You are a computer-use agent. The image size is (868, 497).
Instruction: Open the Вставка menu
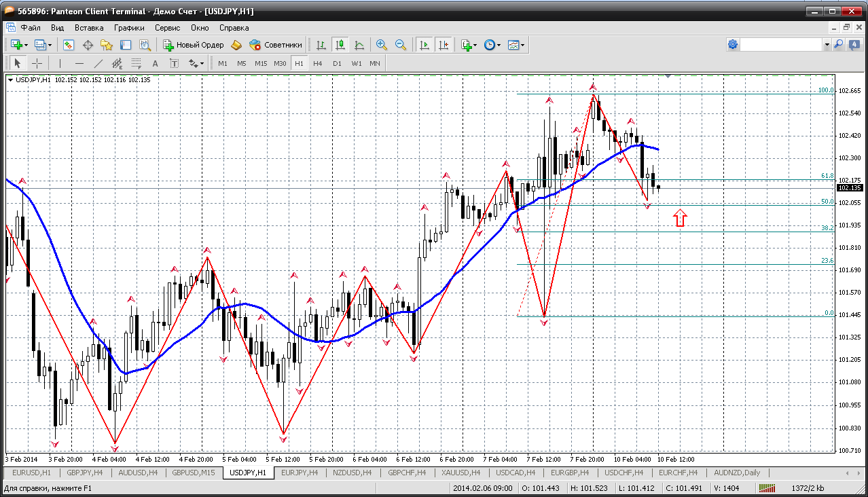pos(89,28)
